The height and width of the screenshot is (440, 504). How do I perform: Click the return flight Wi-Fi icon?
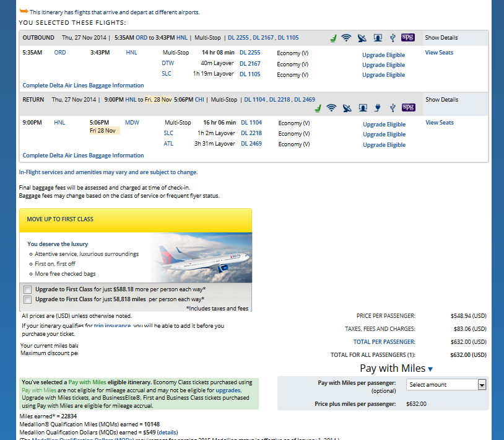click(332, 108)
